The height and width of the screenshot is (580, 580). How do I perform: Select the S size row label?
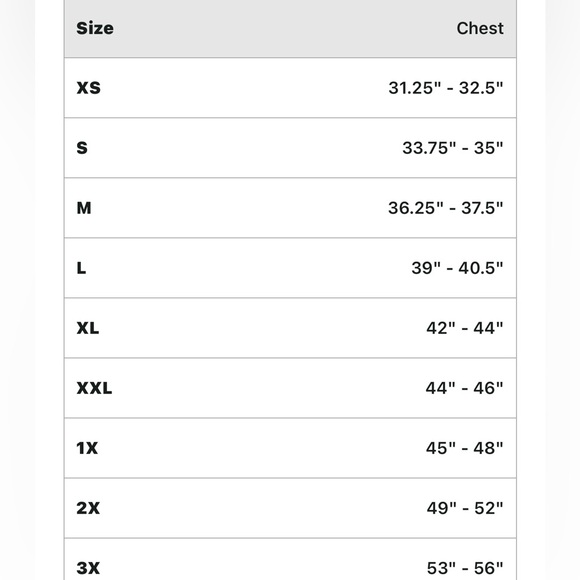tap(82, 148)
